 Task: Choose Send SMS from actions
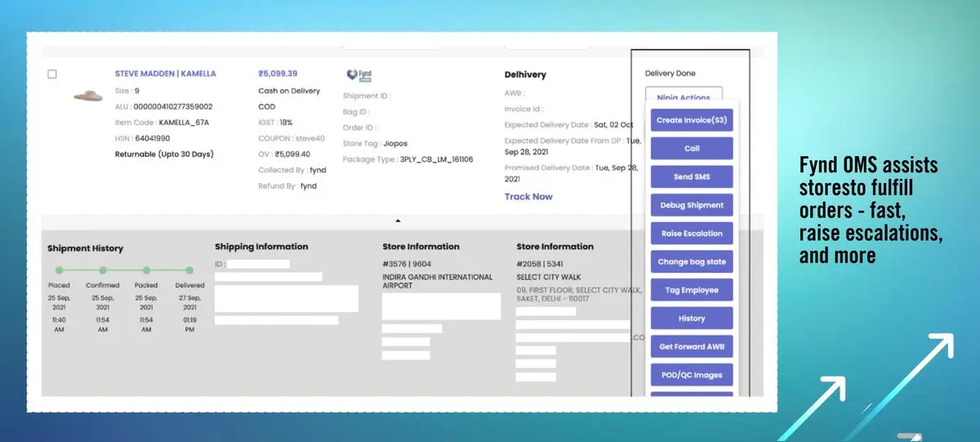(x=692, y=176)
